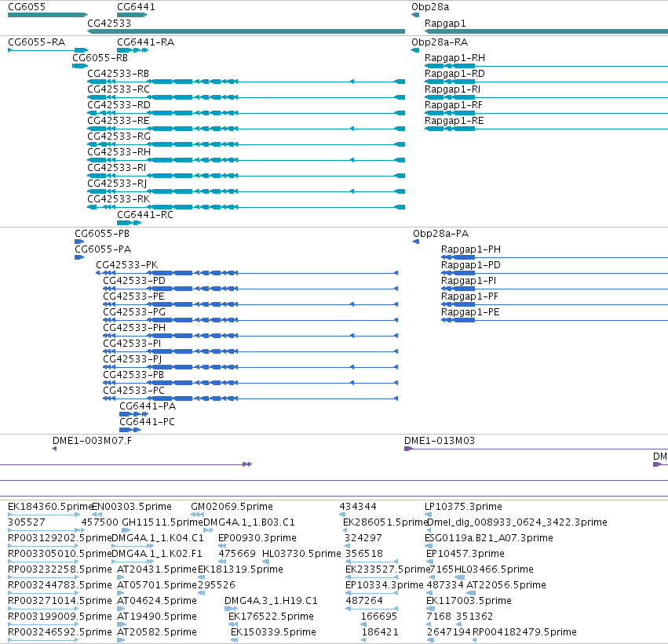Click the Obp28a gene label
The height and width of the screenshot is (644, 668).
pos(430,7)
